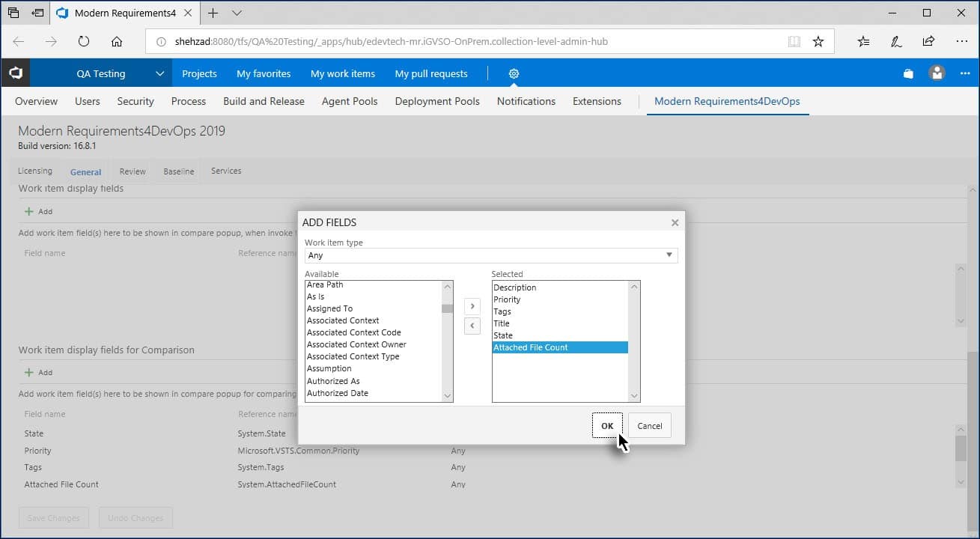
Task: Click the Azure DevOps logo icon
Action: tap(16, 73)
